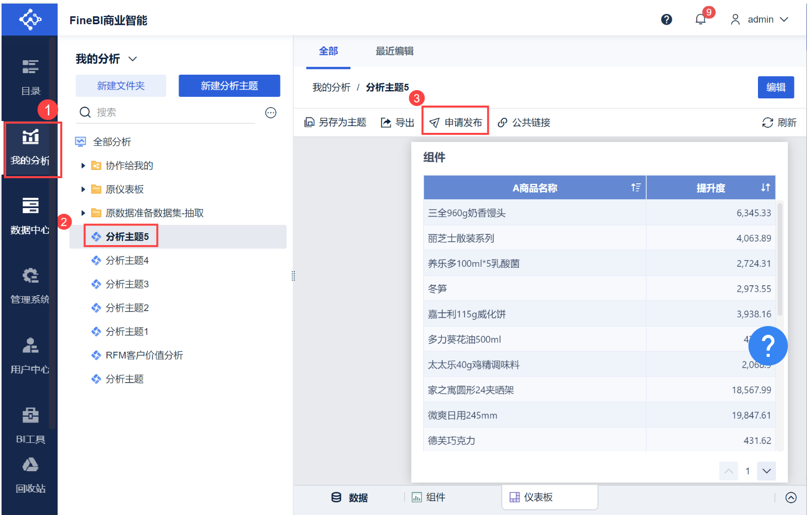Viewport: 812px width, 515px height.
Task: Click 我的分析 breadcrumb link
Action: (x=331, y=88)
